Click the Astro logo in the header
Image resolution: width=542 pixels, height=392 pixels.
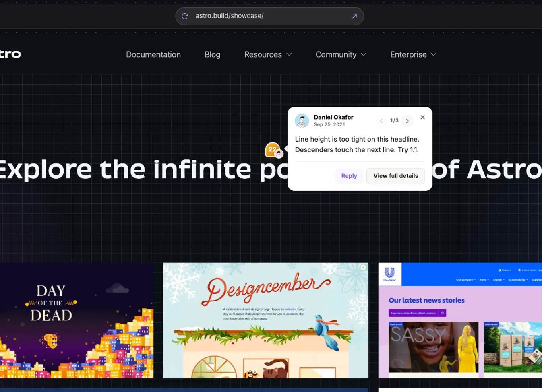tap(10, 54)
